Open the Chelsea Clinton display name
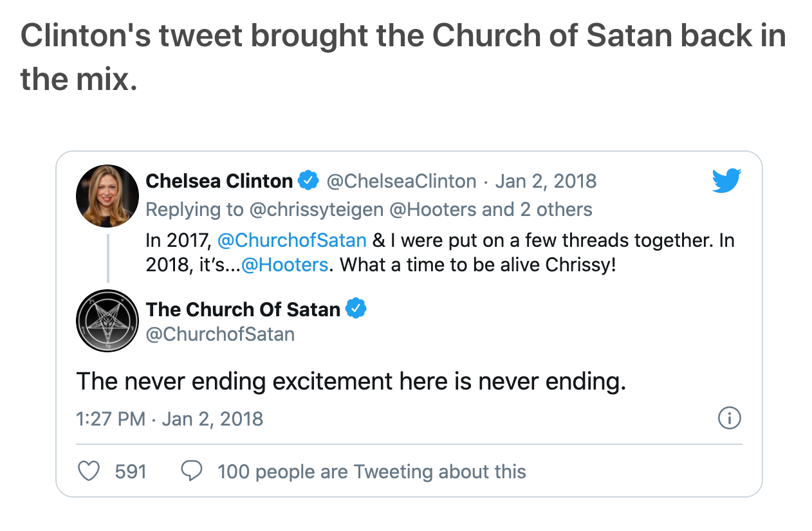The height and width of the screenshot is (531, 812). (x=219, y=181)
